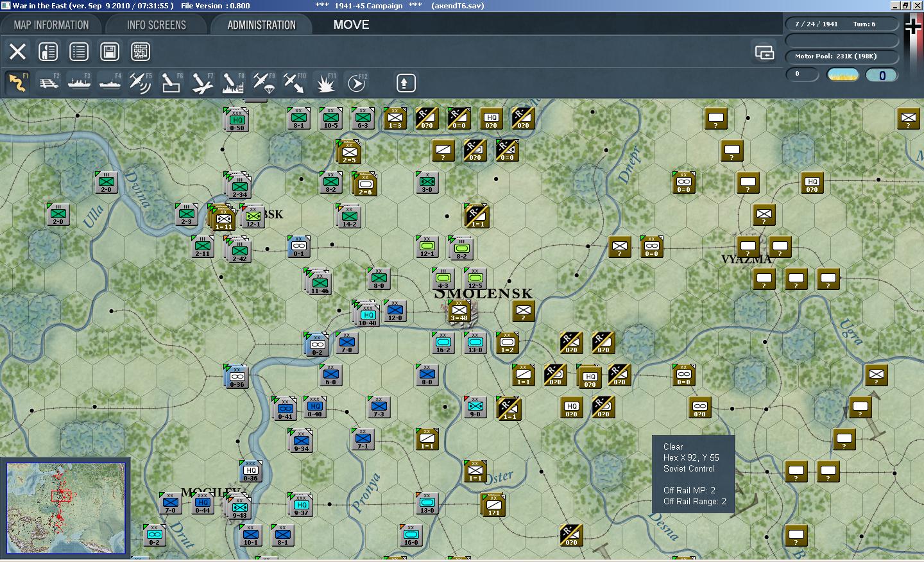Open the list options icon
924x562 pixels.
click(x=79, y=51)
